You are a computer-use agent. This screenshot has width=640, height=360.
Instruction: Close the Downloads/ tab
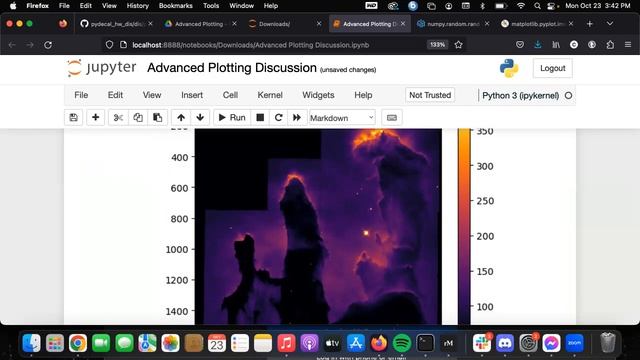point(319,24)
